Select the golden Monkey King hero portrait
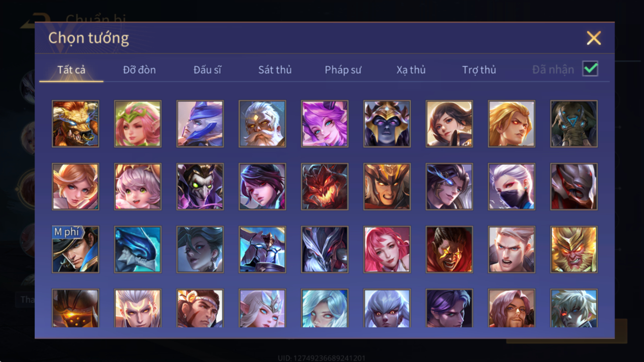 pos(574,250)
